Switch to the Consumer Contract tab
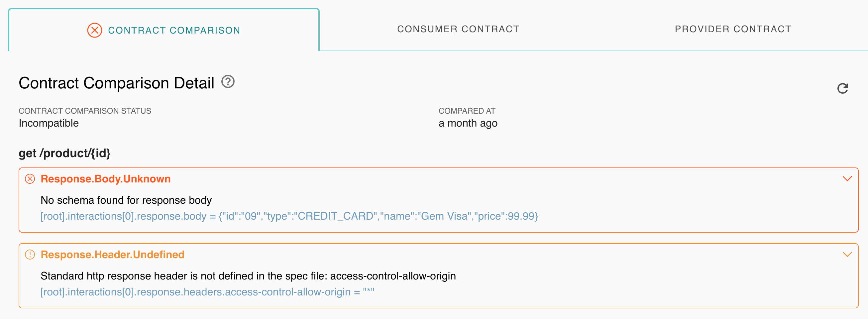 [458, 29]
